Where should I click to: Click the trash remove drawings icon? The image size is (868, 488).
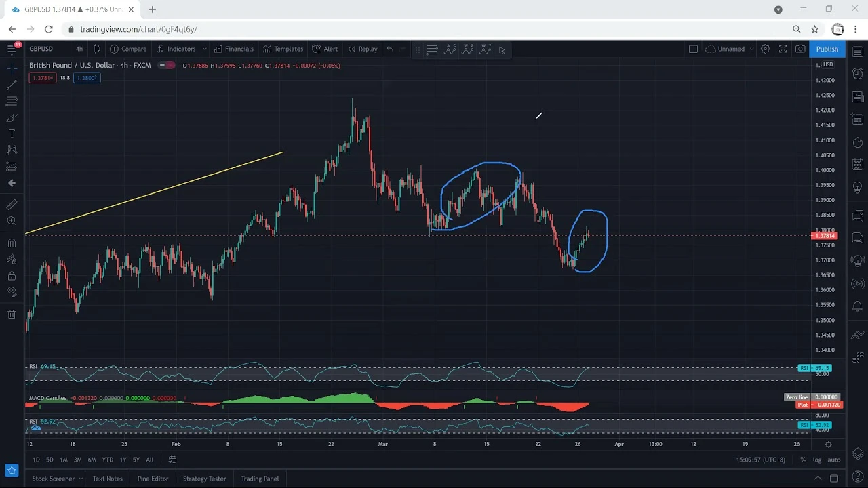pyautogui.click(x=12, y=314)
